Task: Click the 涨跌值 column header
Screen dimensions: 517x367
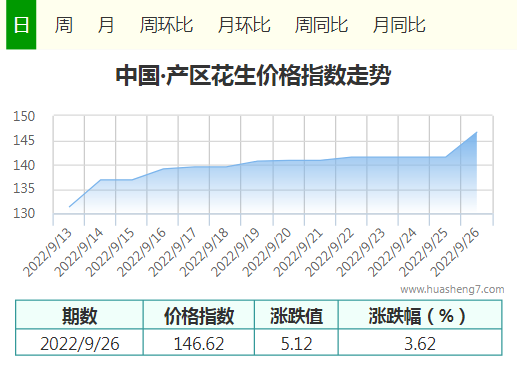Action: pyautogui.click(x=296, y=315)
